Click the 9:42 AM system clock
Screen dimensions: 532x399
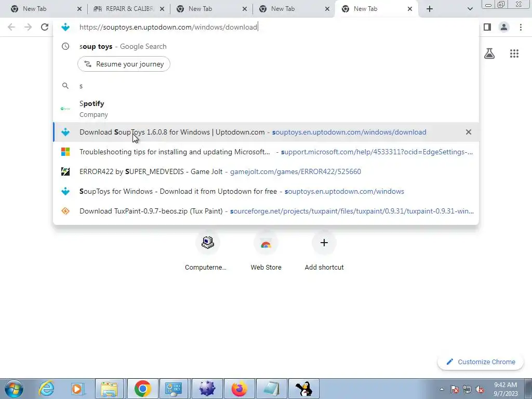[506, 389]
